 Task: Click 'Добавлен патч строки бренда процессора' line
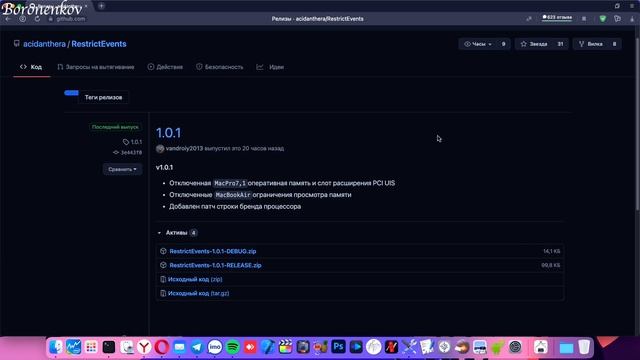[x=235, y=207]
